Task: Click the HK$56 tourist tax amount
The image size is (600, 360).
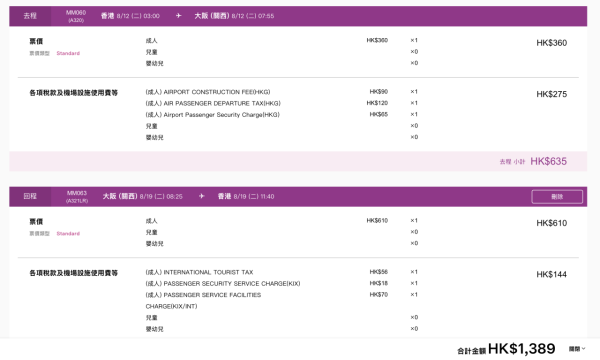Action: (x=378, y=272)
